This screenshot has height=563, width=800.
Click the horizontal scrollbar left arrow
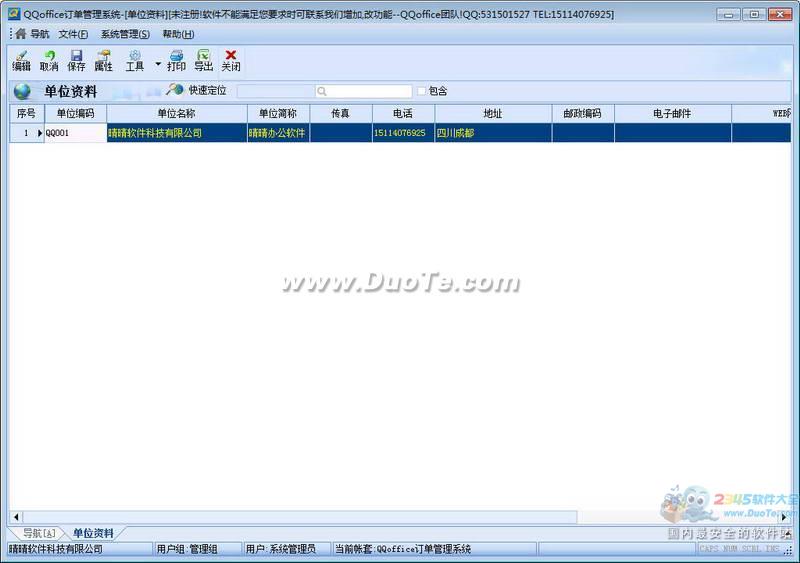click(16, 517)
